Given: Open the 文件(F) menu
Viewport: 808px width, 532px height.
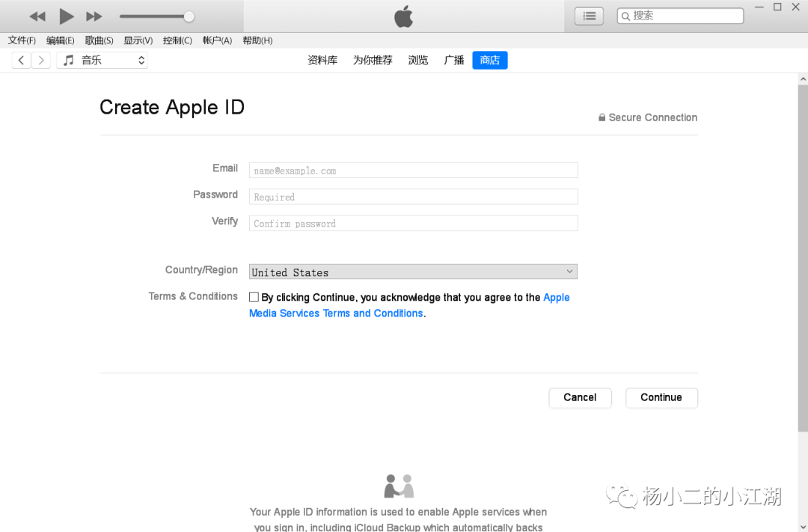Looking at the screenshot, I should click(22, 40).
